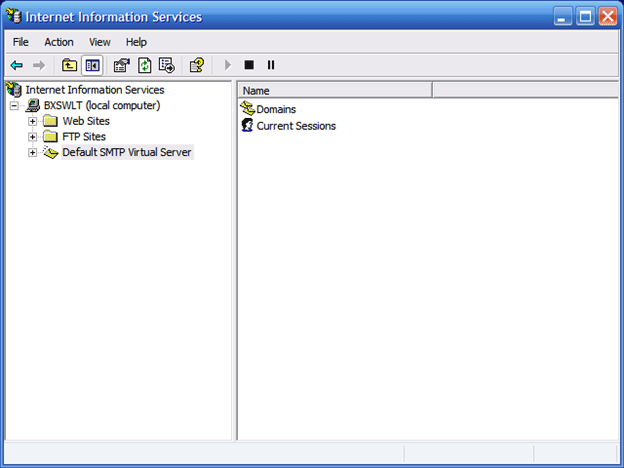Go up one level with folder icon
The width and height of the screenshot is (624, 468).
pyautogui.click(x=69, y=65)
